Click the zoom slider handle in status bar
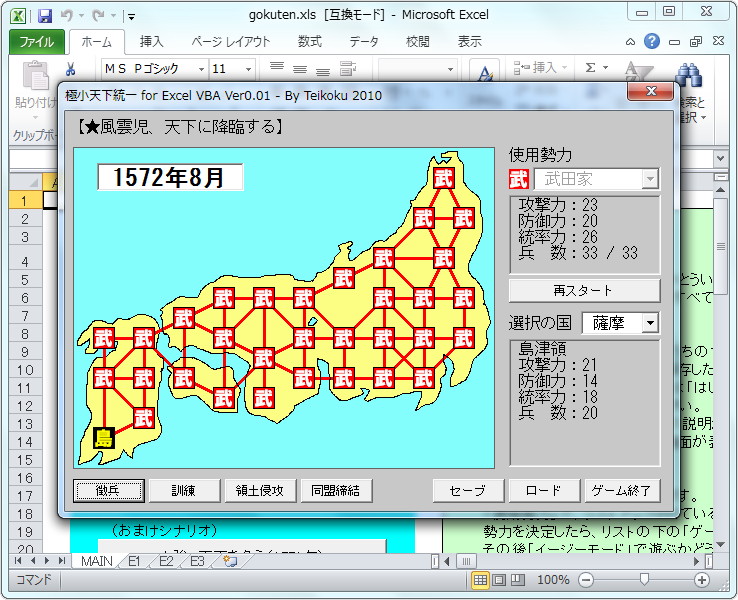 644,579
